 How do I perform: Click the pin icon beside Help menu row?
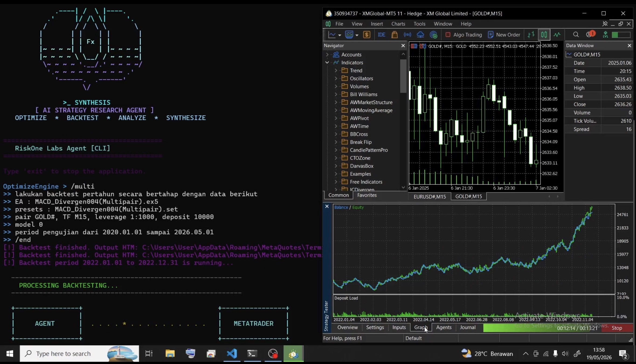[605, 24]
